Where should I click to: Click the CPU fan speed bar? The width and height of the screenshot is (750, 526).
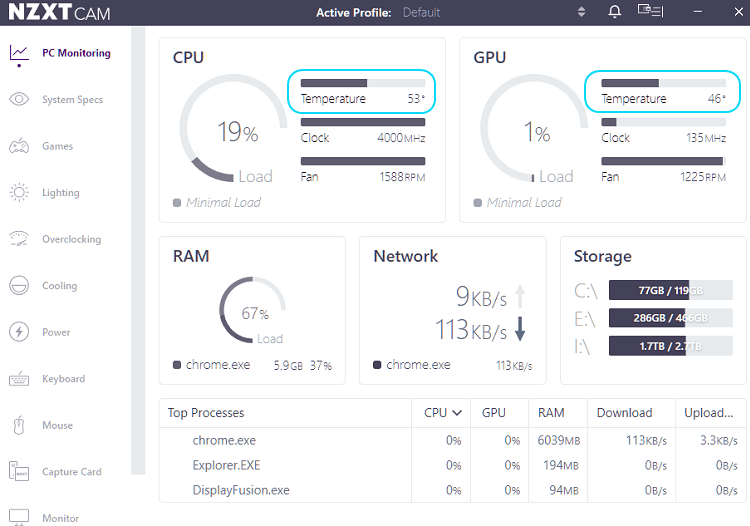[363, 161]
